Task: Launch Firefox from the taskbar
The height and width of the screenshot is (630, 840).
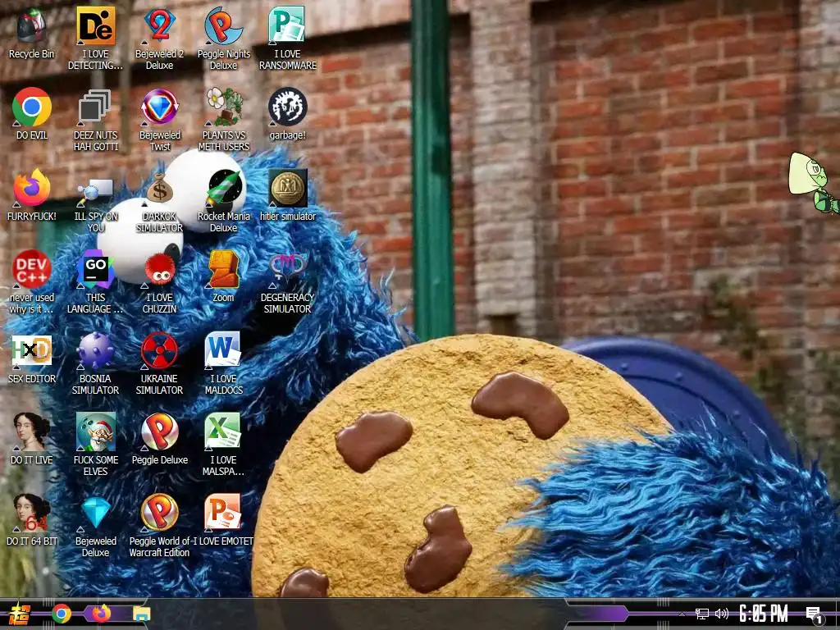Action: coord(101,614)
